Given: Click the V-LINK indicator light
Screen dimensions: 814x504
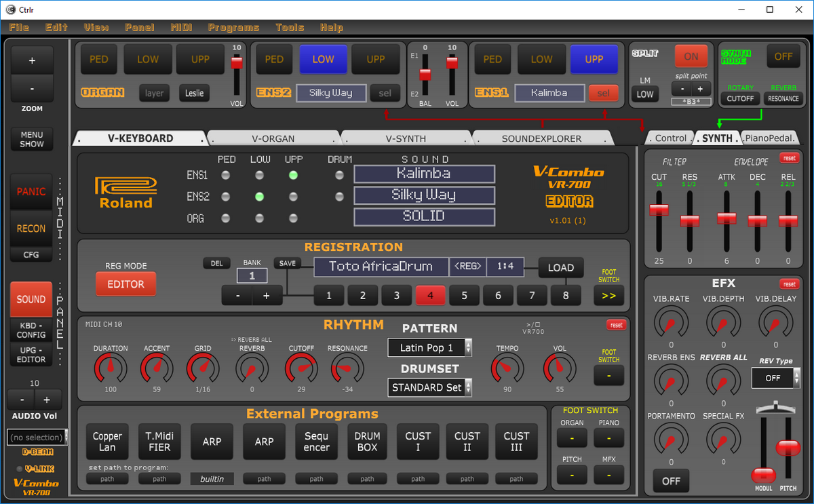Looking at the screenshot, I should click(x=18, y=469).
